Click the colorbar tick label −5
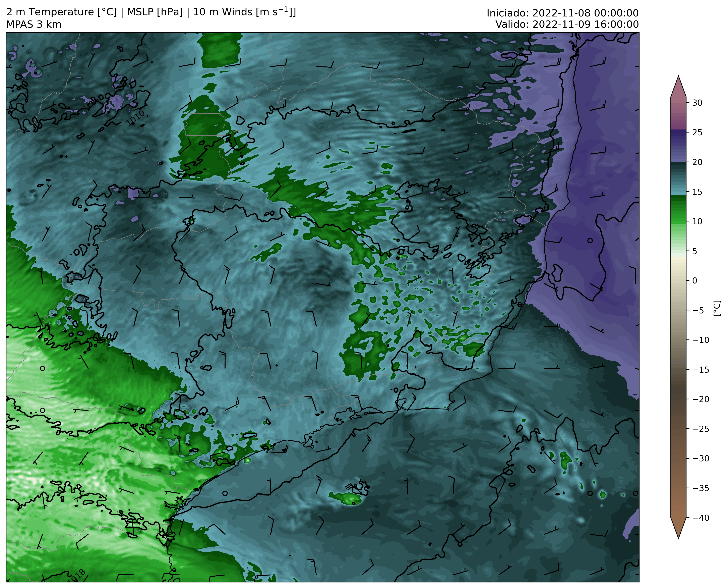Screen dimensions: 727x588 698,311
